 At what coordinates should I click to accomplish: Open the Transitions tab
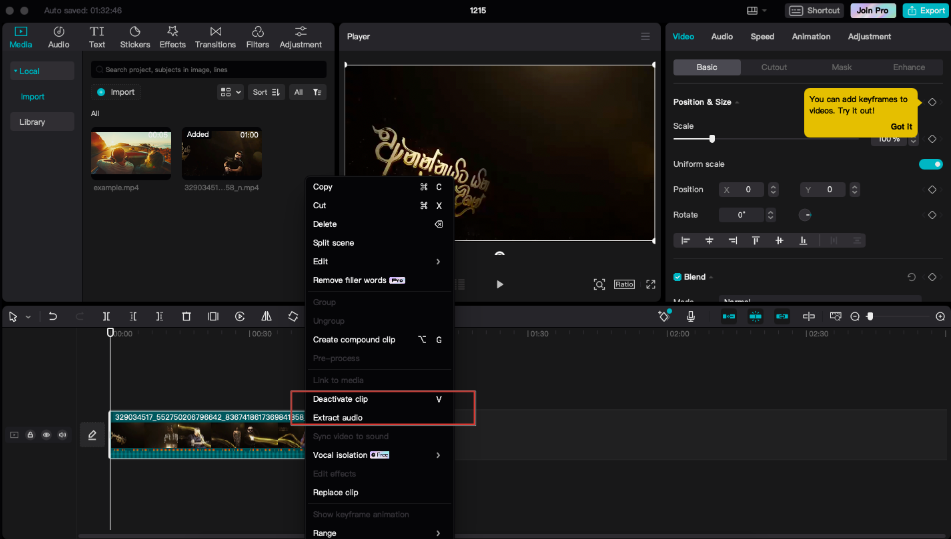click(x=215, y=37)
